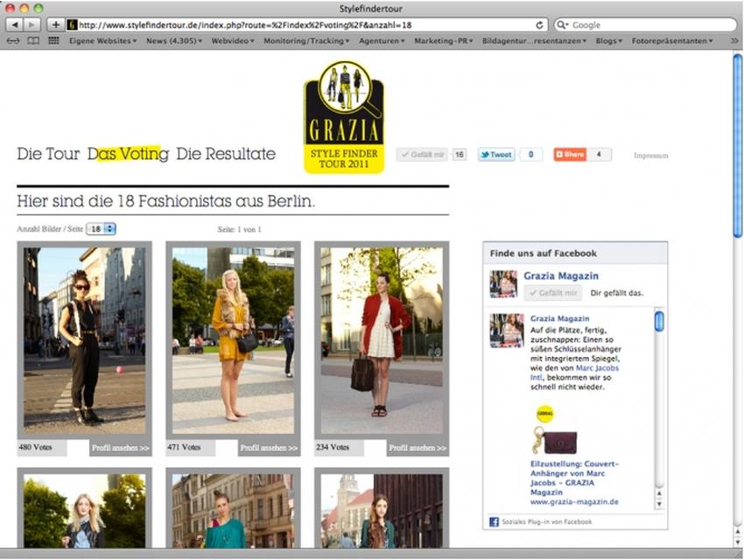Open the Blogs bookmarks folder
The image size is (744, 560).
pyautogui.click(x=609, y=41)
